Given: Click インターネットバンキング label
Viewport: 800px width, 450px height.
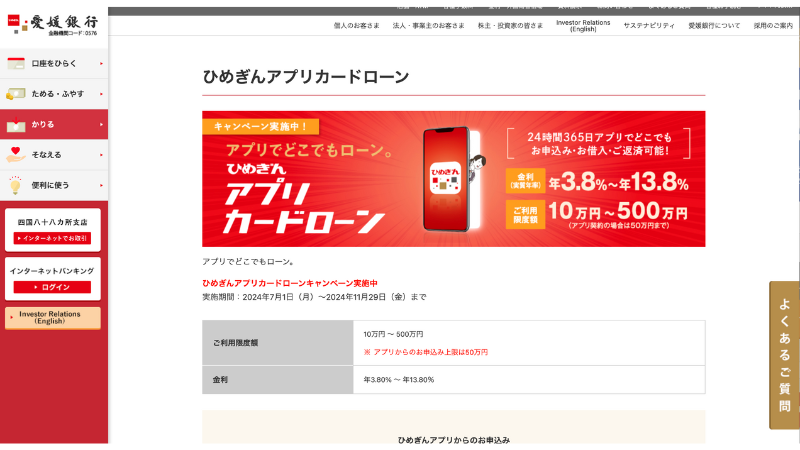Looking at the screenshot, I should pos(52,271).
